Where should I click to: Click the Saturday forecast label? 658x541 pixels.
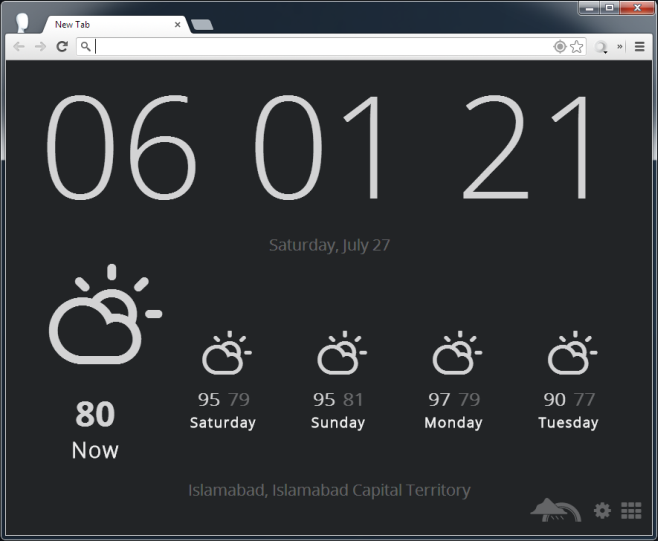[x=223, y=423]
